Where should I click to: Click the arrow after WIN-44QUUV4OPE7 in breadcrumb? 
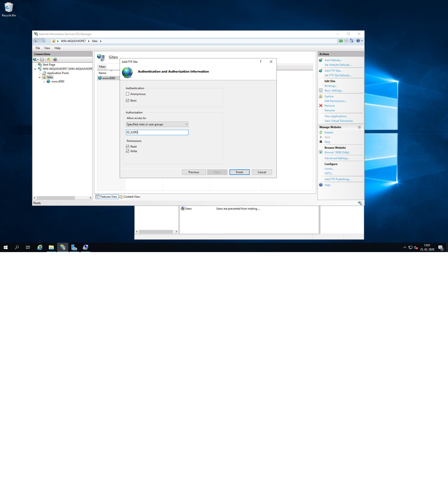tap(89, 41)
